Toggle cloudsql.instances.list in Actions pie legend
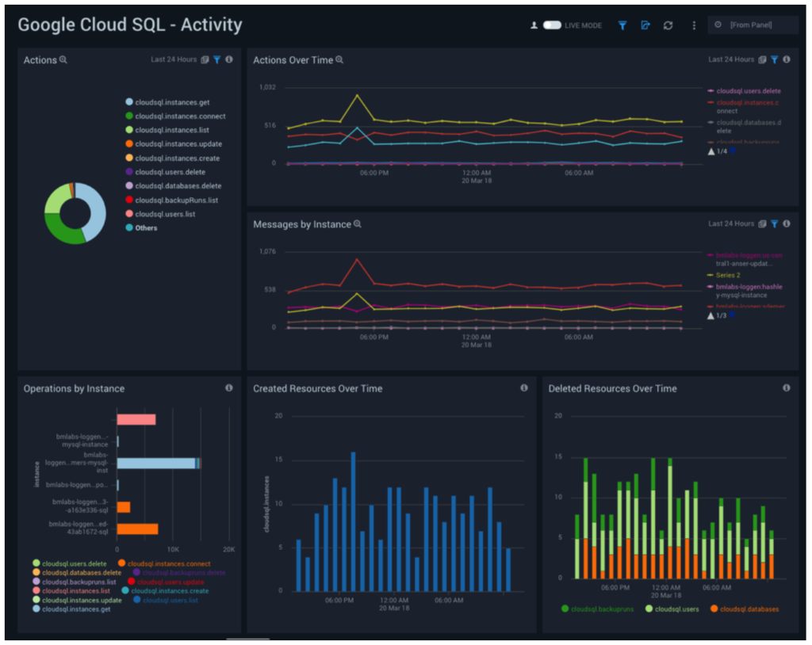812x645 pixels. coord(167,130)
